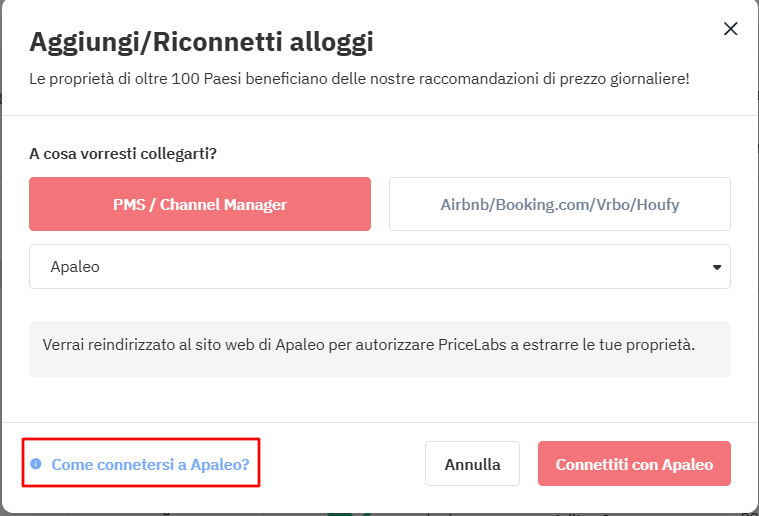
Task: Expand the dropdown caret arrow beside Apaleo
Action: (x=717, y=267)
